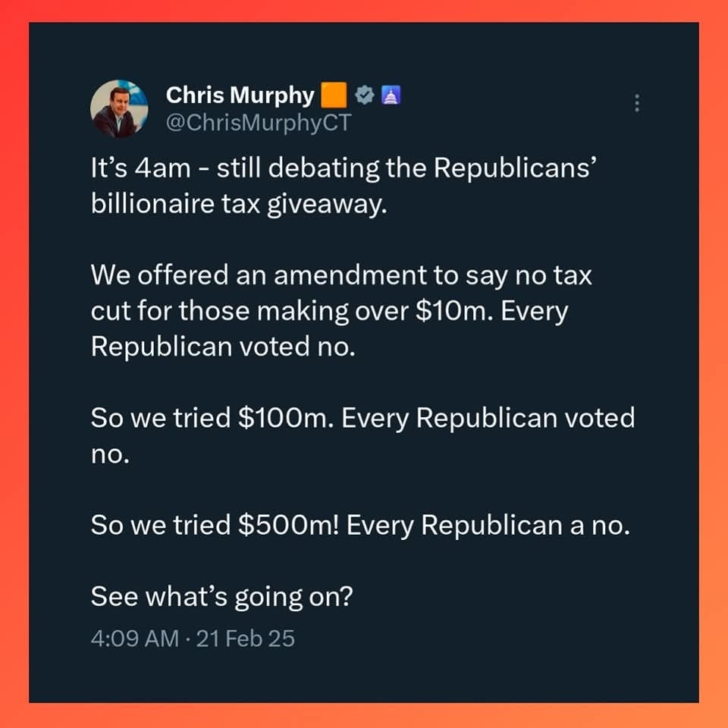Image resolution: width=728 pixels, height=728 pixels.
Task: Click the 4:09 AM timestamp
Action: 134,639
